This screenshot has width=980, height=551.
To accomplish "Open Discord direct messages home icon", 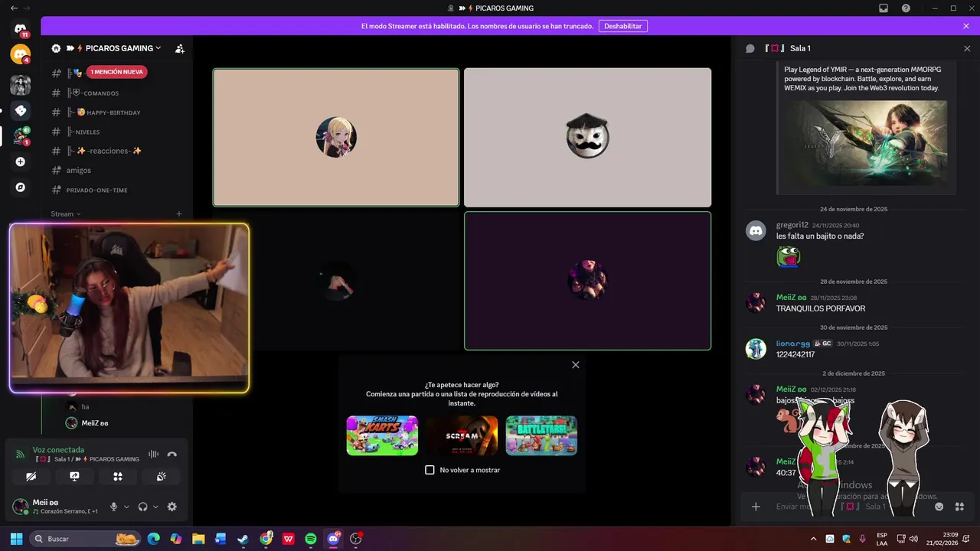I will [x=20, y=29].
